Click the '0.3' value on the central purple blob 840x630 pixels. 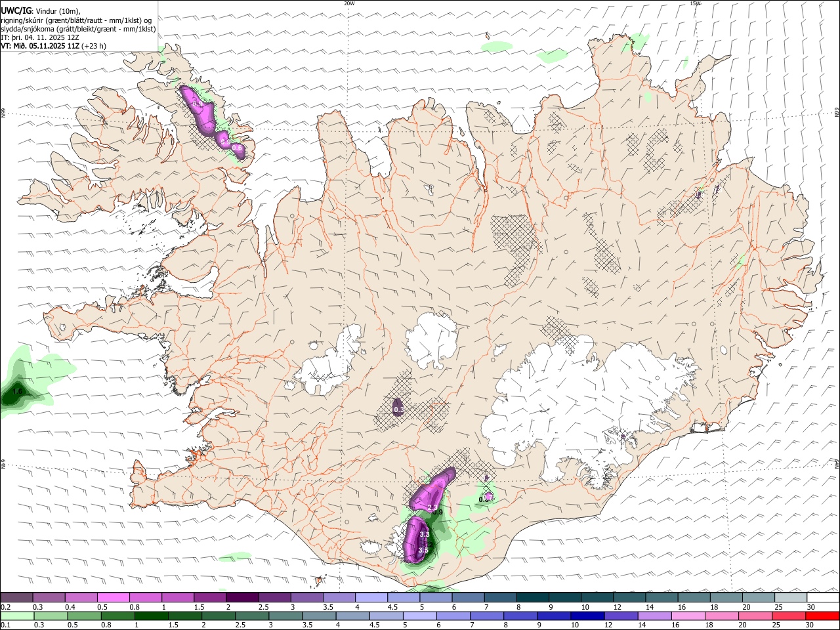pos(398,409)
